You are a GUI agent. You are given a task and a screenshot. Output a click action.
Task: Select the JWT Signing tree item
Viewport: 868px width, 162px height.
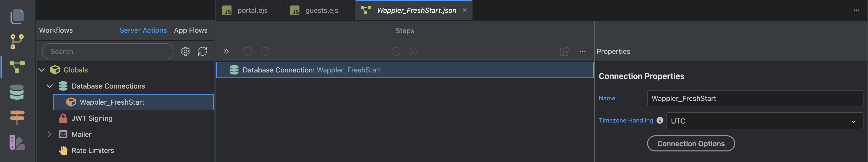pos(92,118)
